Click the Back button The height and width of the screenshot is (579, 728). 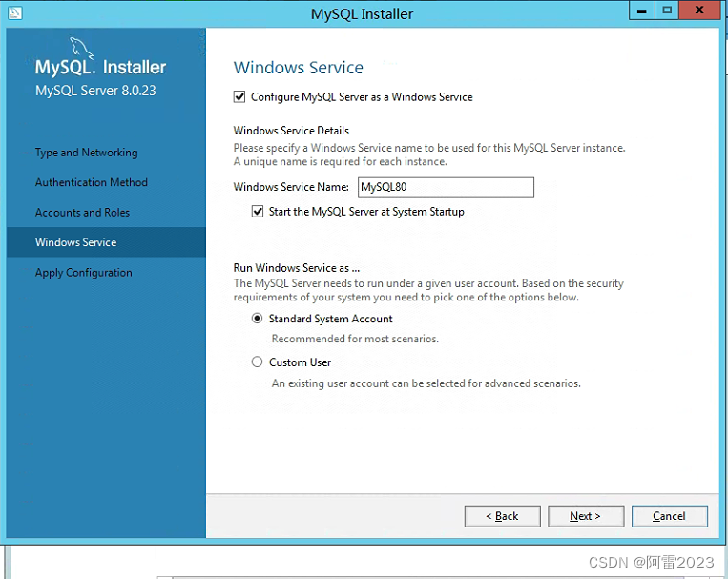(x=503, y=516)
